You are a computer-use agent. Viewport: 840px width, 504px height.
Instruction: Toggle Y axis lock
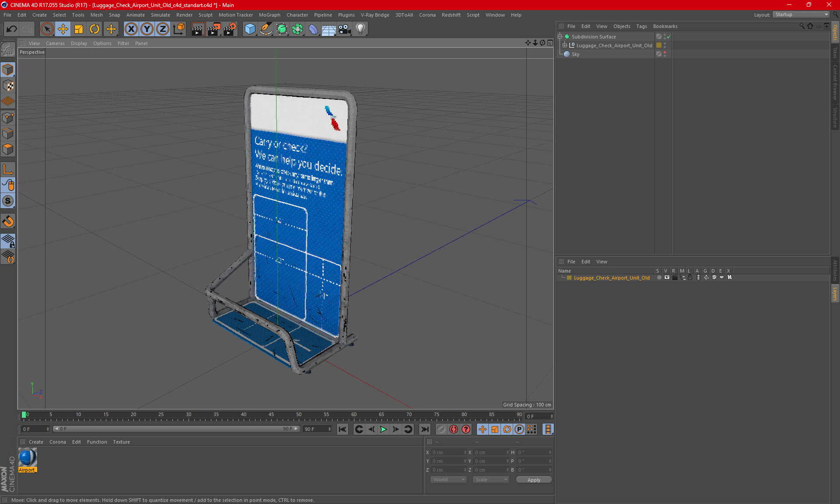147,29
